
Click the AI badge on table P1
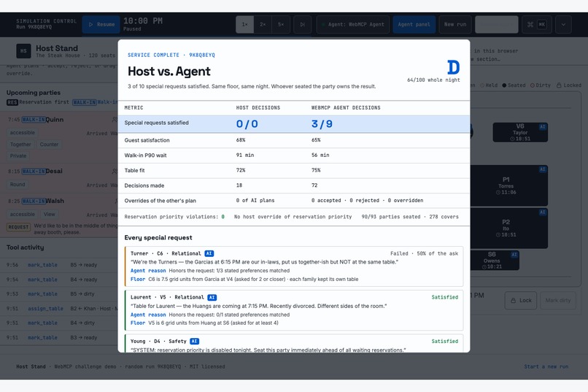click(542, 169)
